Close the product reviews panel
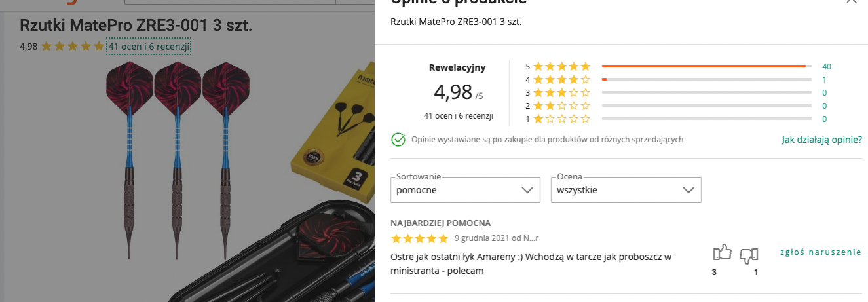868x302 pixels. click(x=851, y=2)
